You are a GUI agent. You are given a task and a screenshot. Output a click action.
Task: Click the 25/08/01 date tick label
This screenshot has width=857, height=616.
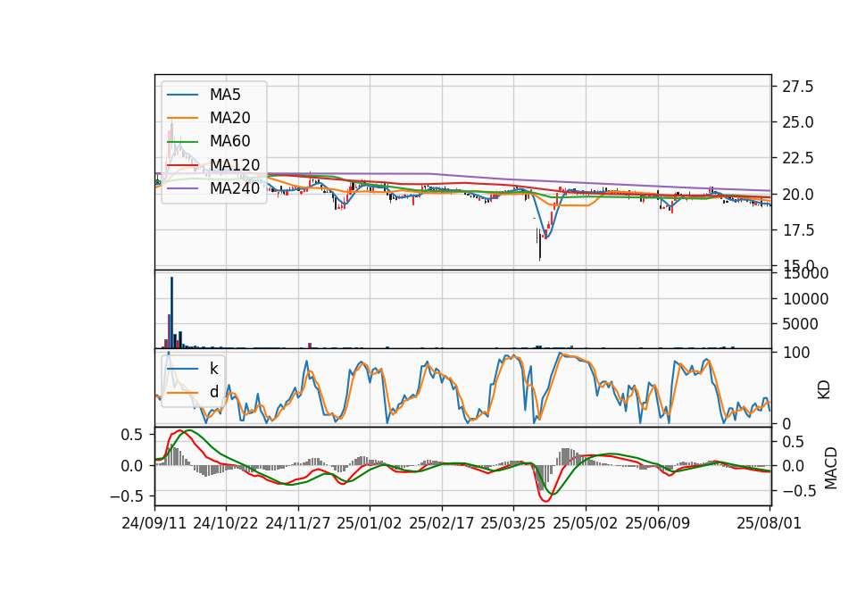[x=769, y=523]
